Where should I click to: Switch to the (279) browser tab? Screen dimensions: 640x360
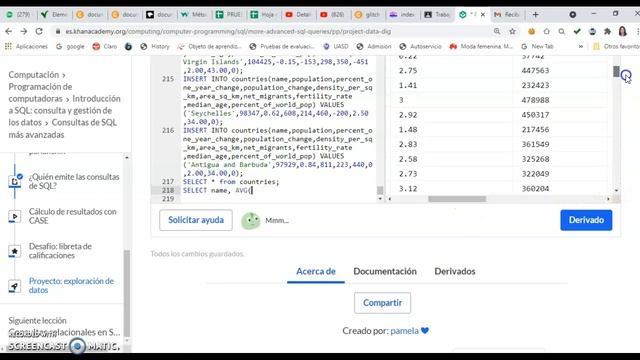click(x=19, y=15)
